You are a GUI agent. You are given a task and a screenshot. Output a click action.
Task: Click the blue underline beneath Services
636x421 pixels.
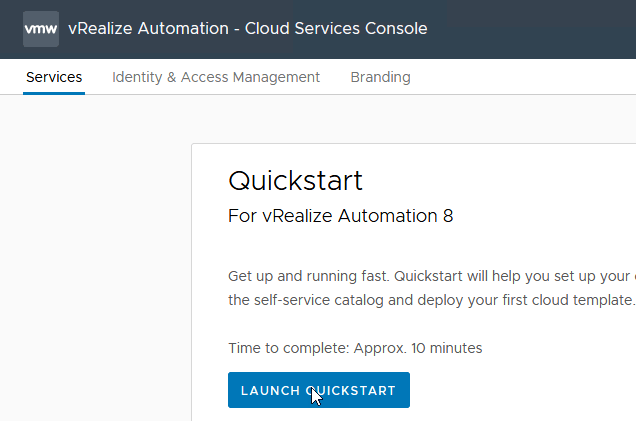pos(54,93)
